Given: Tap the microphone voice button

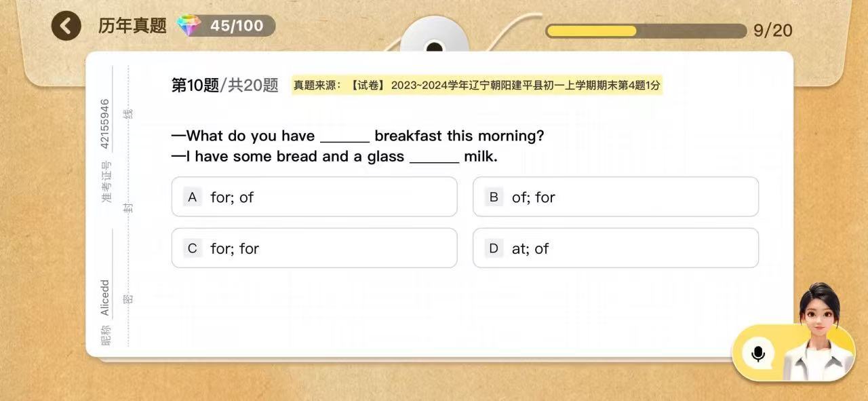Looking at the screenshot, I should coord(758,353).
